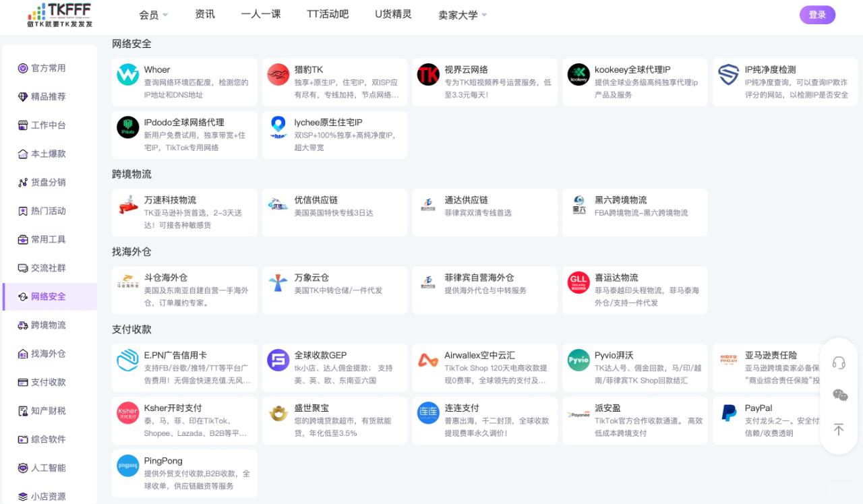Click the 支付收款 section heading
Viewport: 863px width, 504px height.
click(x=131, y=329)
